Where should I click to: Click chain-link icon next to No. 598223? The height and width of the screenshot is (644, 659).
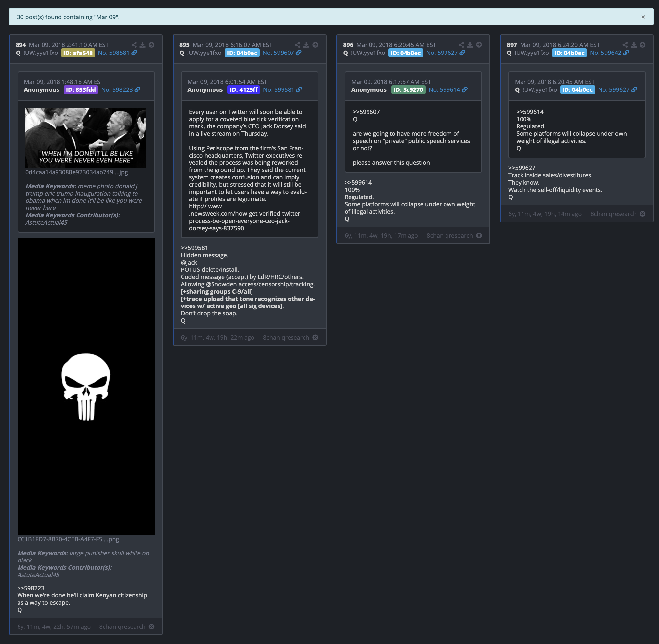137,89
